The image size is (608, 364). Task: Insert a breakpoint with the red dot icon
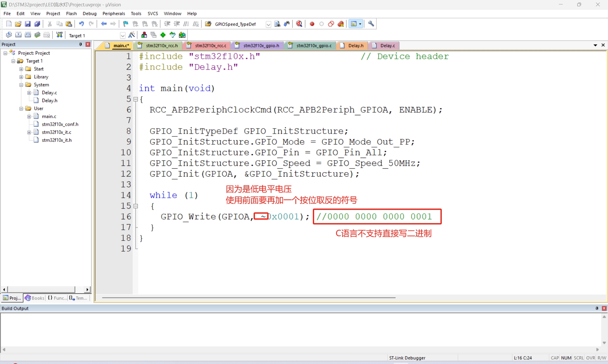click(312, 24)
